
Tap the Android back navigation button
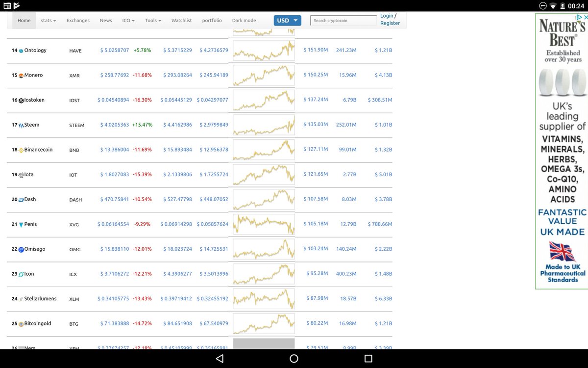(220, 359)
